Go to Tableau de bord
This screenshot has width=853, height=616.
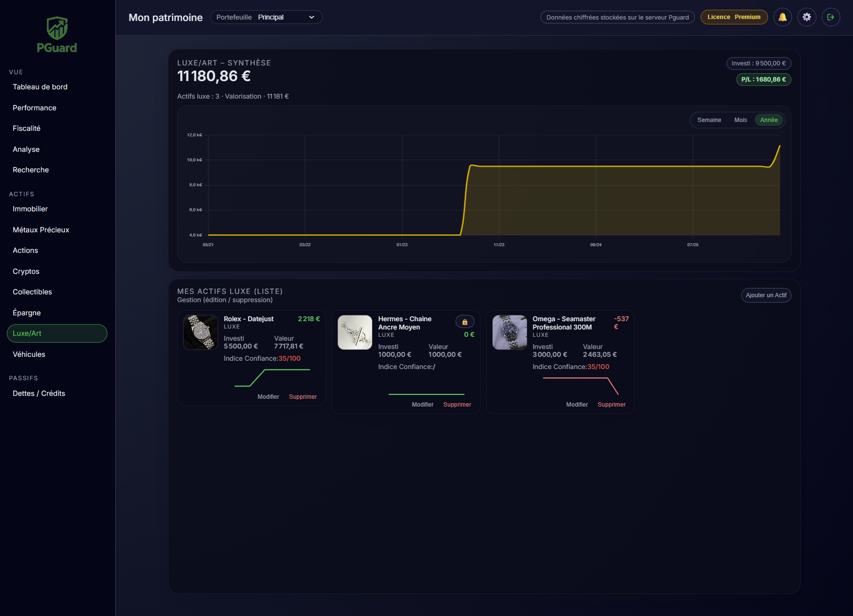coord(40,87)
